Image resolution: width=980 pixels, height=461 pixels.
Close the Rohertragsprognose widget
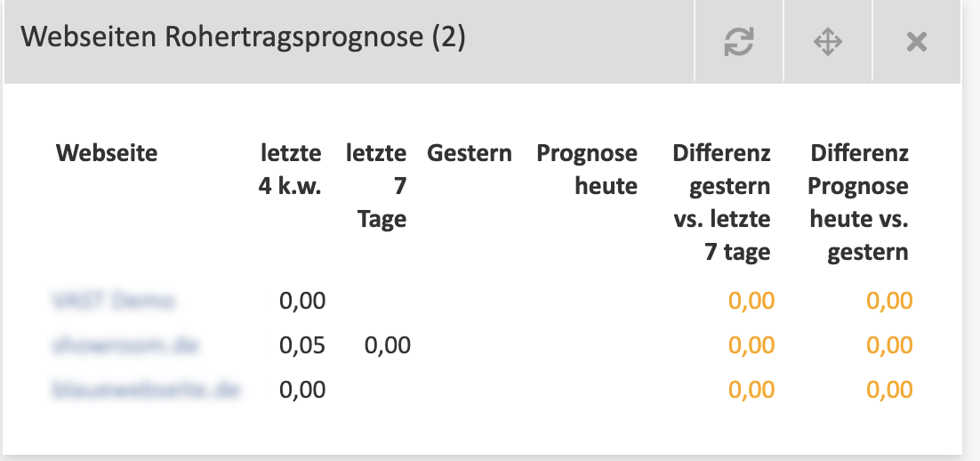(916, 42)
